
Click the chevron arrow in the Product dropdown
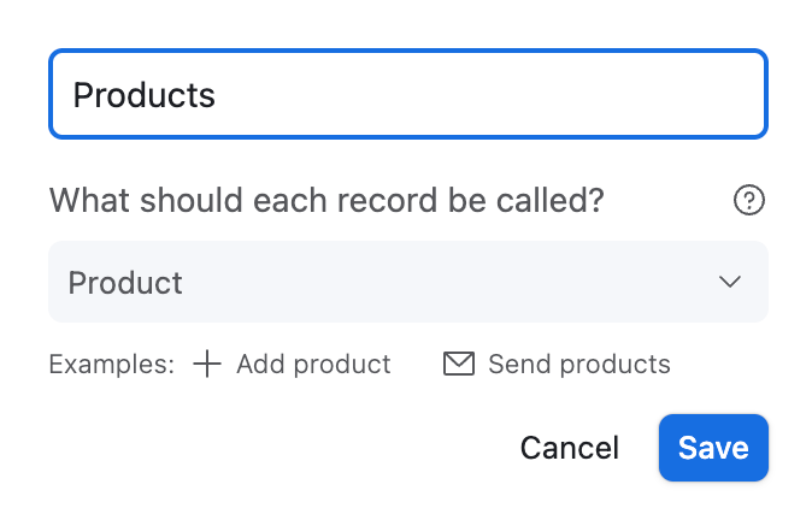(x=729, y=282)
